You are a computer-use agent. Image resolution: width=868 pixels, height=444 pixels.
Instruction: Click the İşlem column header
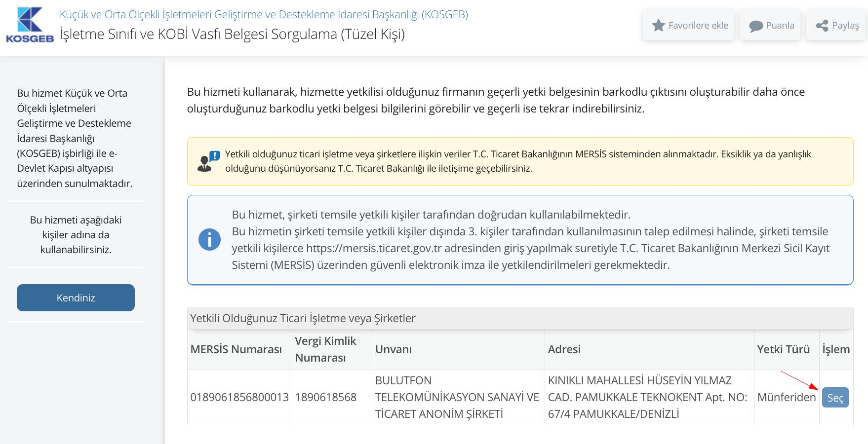click(836, 349)
